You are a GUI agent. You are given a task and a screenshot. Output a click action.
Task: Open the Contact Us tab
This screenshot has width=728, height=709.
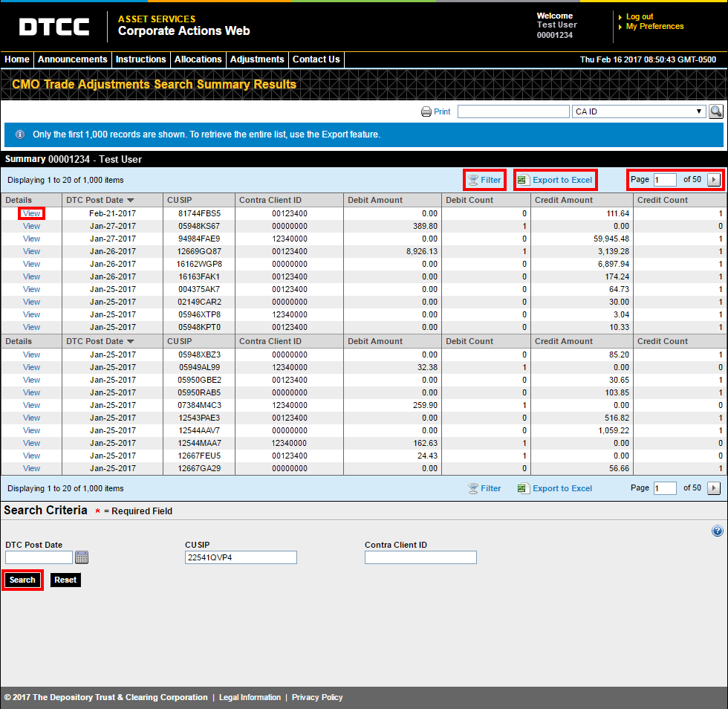coord(315,59)
